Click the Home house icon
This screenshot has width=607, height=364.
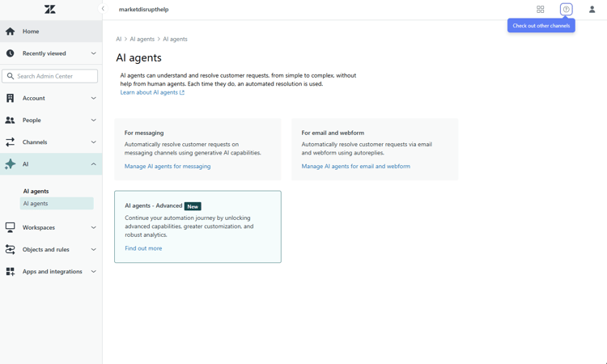coord(11,32)
